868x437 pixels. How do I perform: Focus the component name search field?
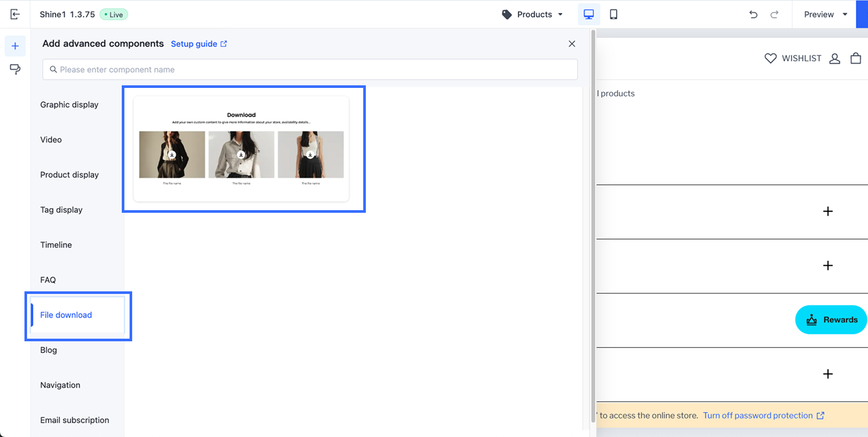coord(310,69)
